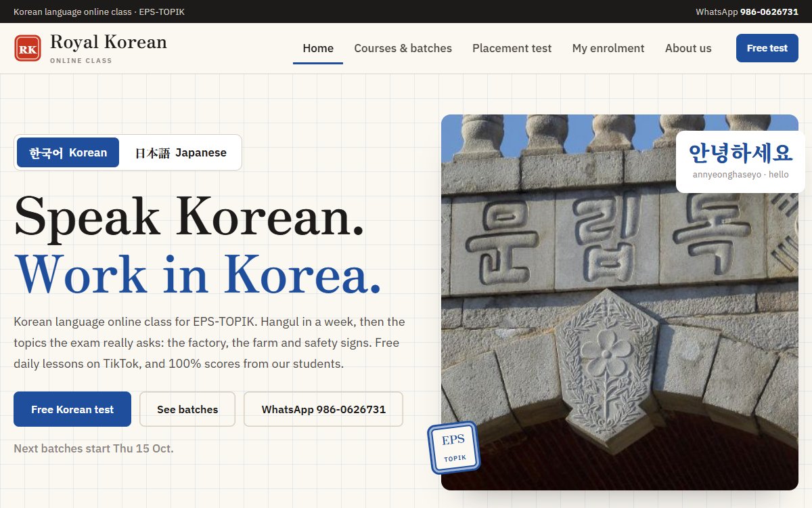
Task: Click the 'Speak Korean.' headline
Action: [189, 217]
